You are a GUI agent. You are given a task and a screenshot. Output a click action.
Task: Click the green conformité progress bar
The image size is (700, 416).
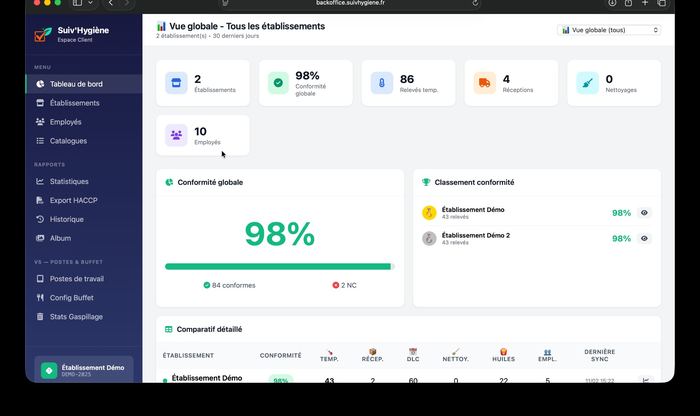click(279, 266)
